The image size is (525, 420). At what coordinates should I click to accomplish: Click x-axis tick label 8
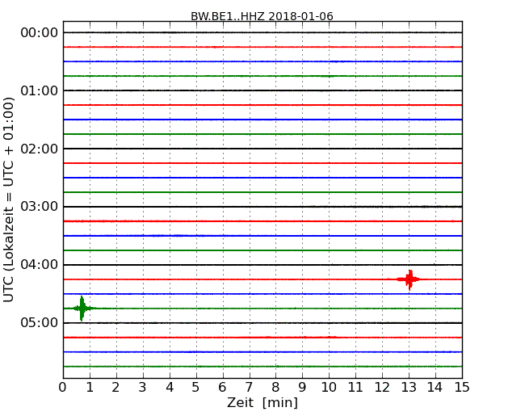click(x=275, y=388)
